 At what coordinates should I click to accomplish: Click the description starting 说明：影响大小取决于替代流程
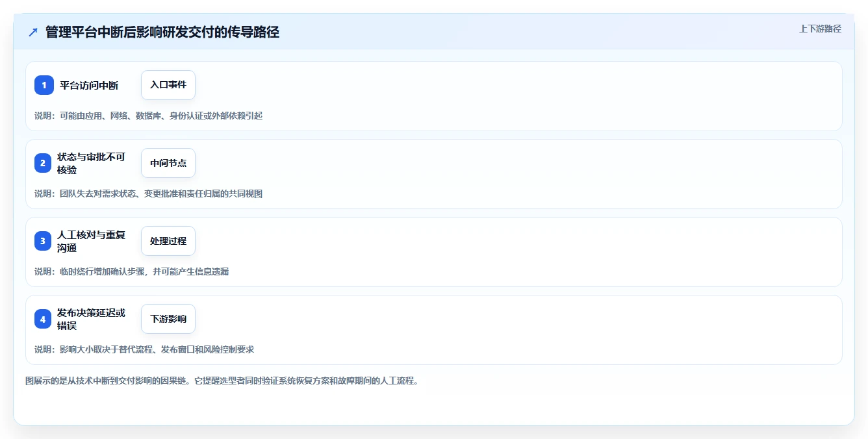(144, 349)
